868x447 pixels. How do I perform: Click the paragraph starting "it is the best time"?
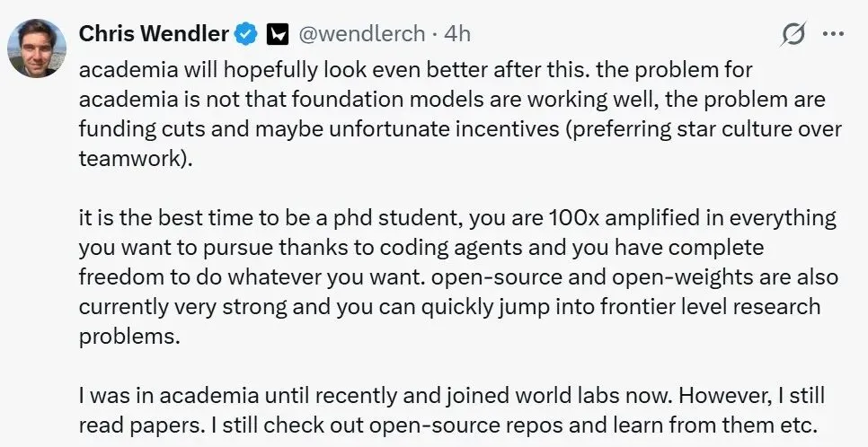pyautogui.click(x=457, y=277)
